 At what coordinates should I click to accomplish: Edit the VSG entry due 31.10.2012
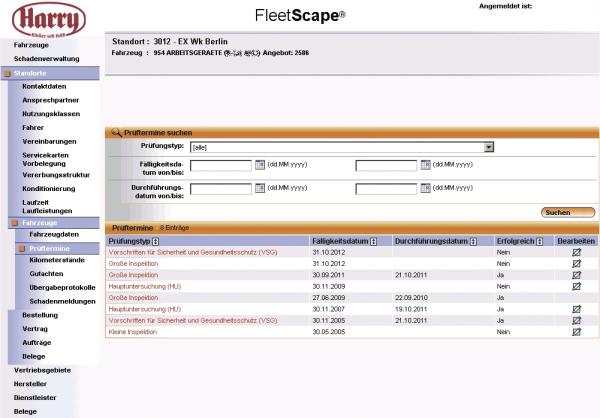pyautogui.click(x=576, y=252)
